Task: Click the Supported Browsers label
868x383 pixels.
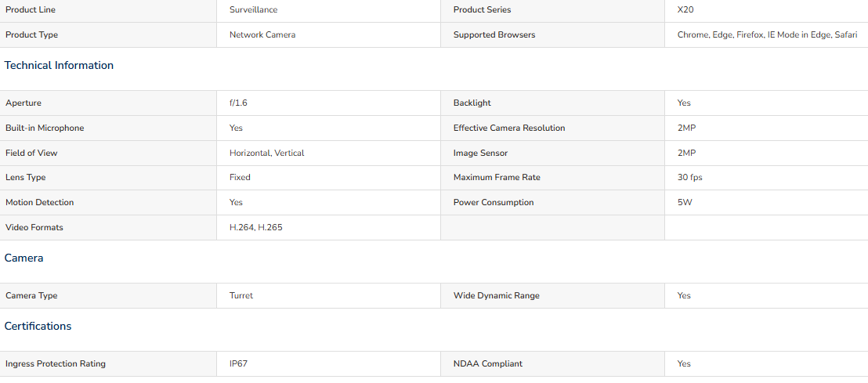Action: click(x=494, y=35)
